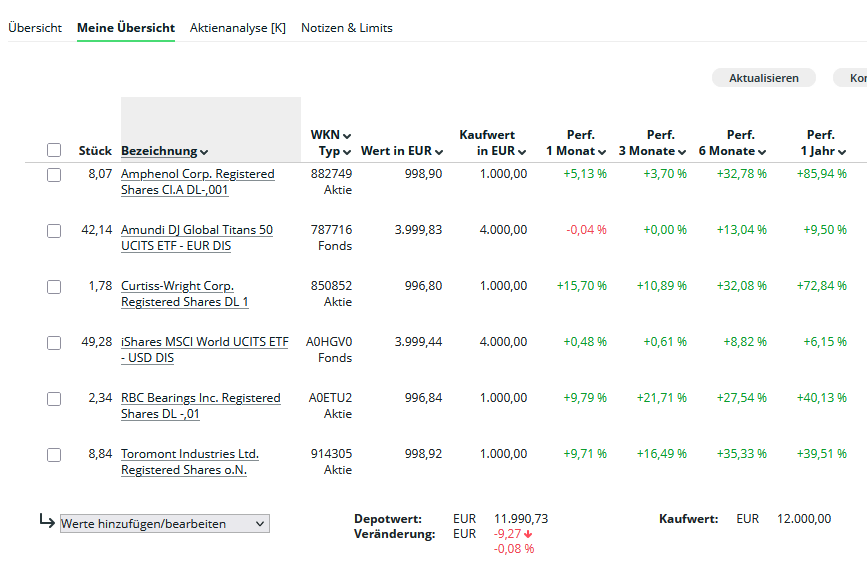This screenshot has height=568, width=867.
Task: Click Wert value 3.999,44
Action: click(419, 342)
